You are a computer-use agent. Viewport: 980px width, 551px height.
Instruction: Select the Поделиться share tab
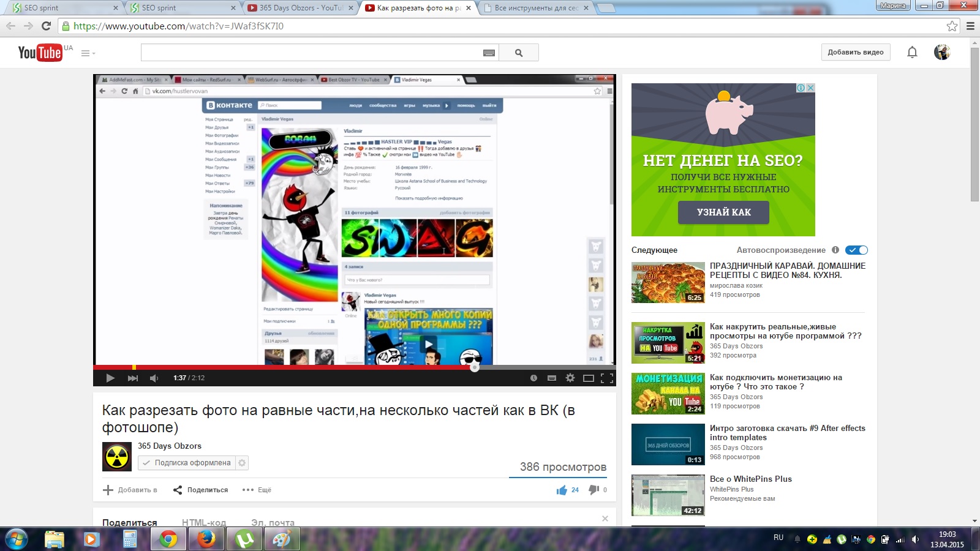[x=129, y=522]
